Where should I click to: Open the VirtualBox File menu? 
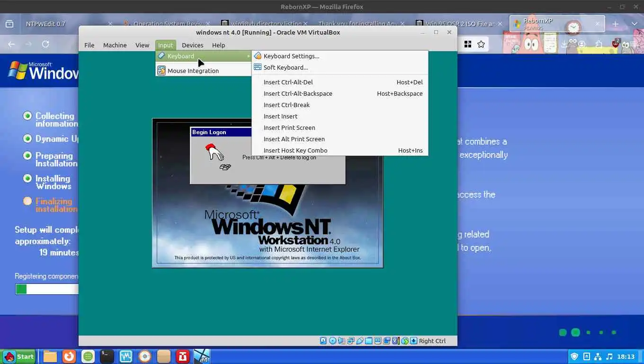point(89,45)
